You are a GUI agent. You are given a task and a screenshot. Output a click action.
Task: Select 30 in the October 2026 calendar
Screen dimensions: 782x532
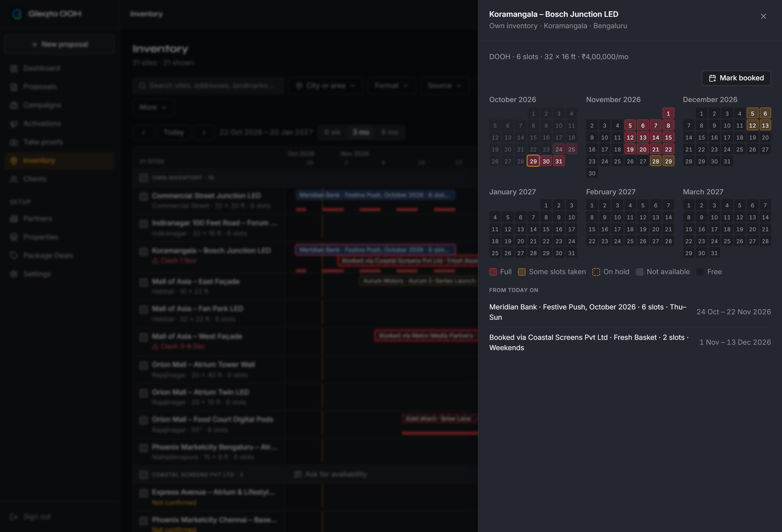546,161
